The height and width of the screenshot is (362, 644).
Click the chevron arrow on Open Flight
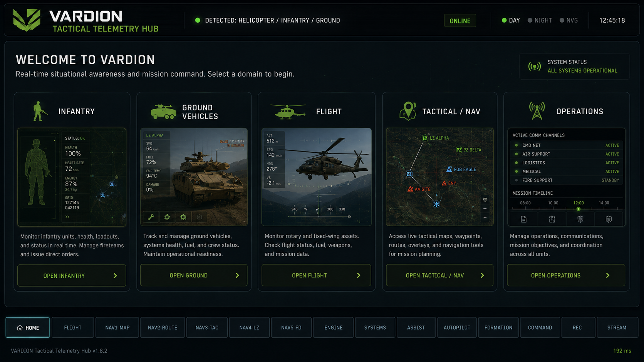point(359,275)
